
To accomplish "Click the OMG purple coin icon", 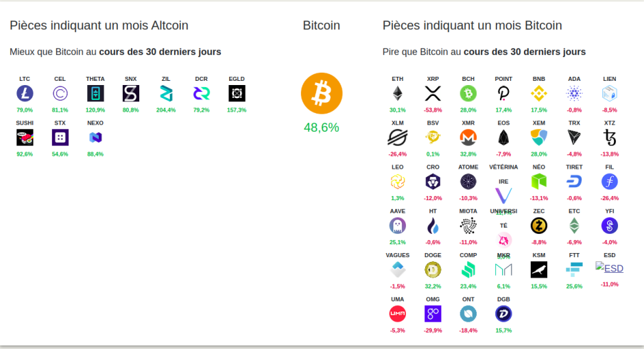I will click(x=433, y=314).
